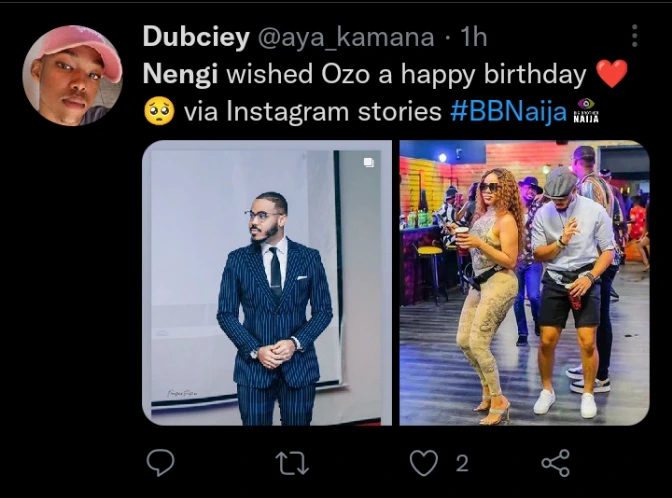The image size is (672, 498).
Task: Open the three-dot more options menu
Action: point(634,37)
